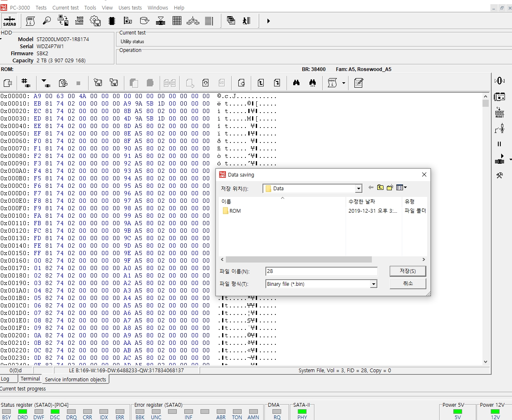Switch to the Terminal tab
The image size is (512, 420).
[30, 379]
